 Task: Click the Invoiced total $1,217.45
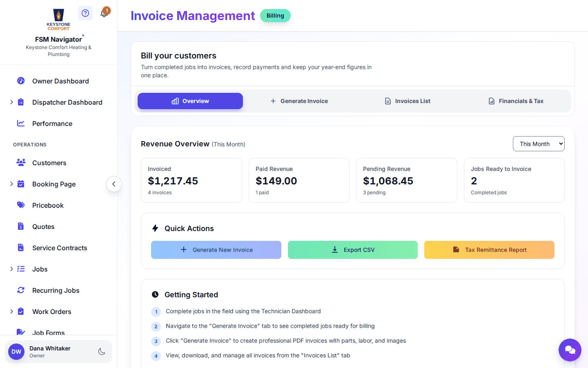point(173,181)
